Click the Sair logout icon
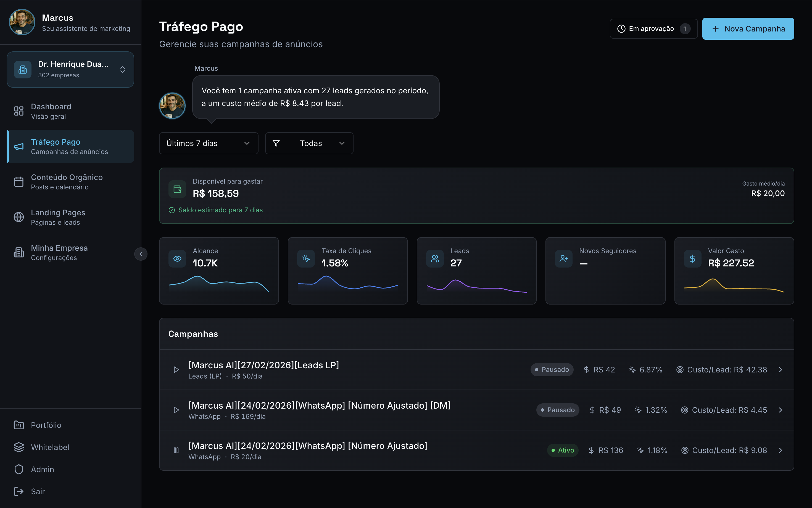 click(x=19, y=491)
